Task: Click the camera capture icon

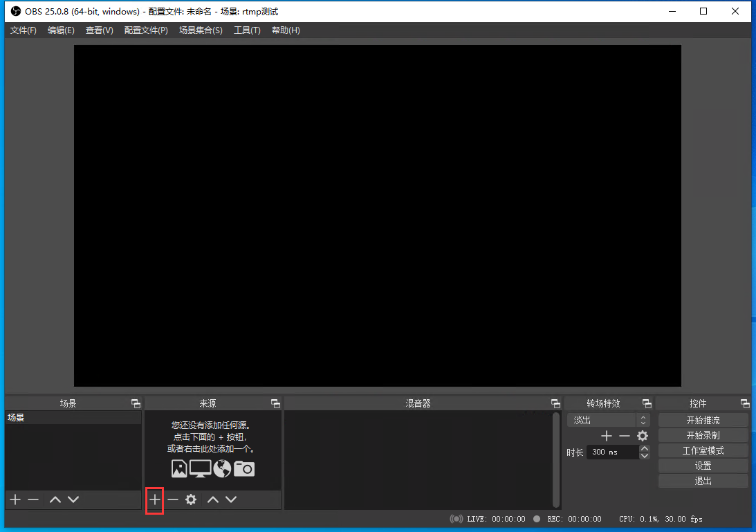Action: click(x=244, y=468)
